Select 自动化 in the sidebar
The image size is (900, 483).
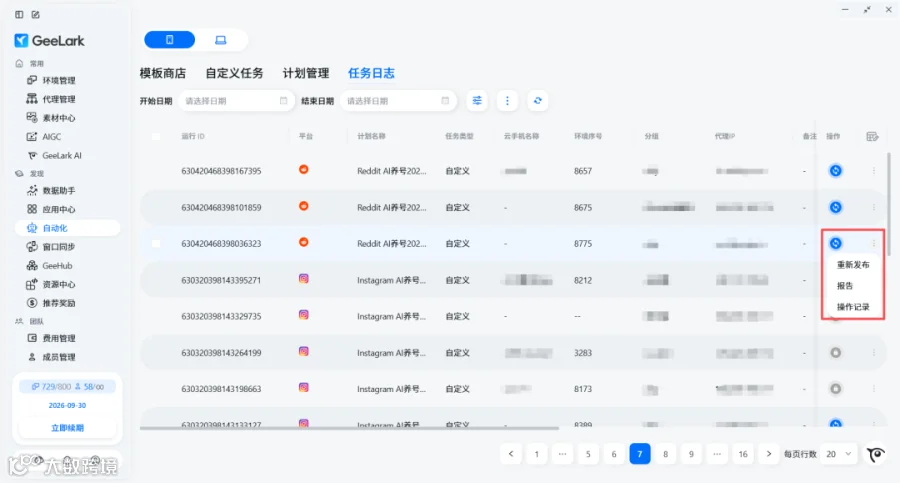tap(67, 228)
